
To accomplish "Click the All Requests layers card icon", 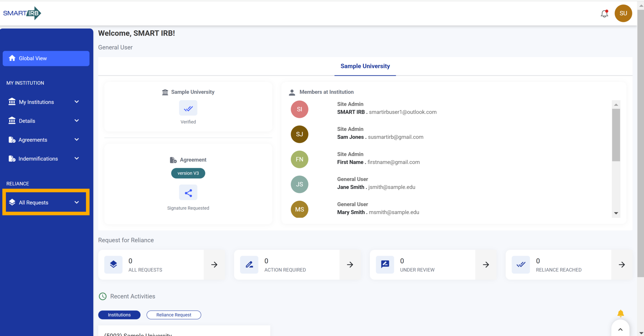I will [114, 265].
